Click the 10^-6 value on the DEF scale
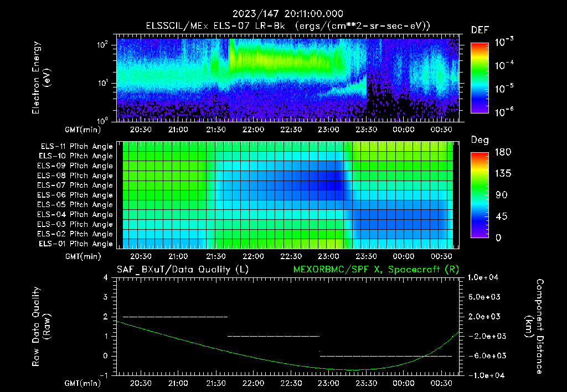The width and height of the screenshot is (567, 392). pos(504,112)
